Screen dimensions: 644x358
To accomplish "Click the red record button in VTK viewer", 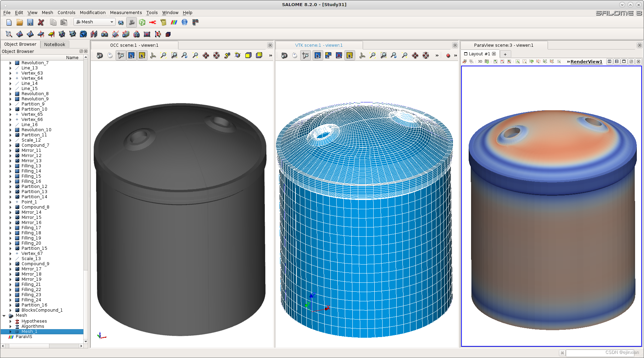I will pyautogui.click(x=448, y=55).
